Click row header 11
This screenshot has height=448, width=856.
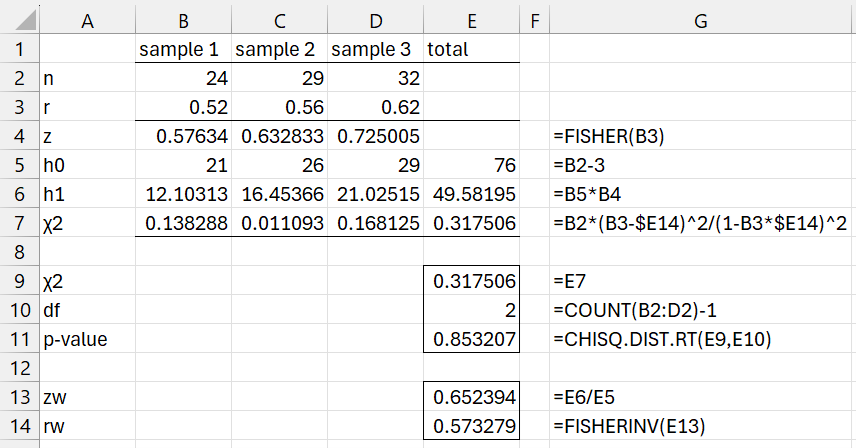coord(17,339)
